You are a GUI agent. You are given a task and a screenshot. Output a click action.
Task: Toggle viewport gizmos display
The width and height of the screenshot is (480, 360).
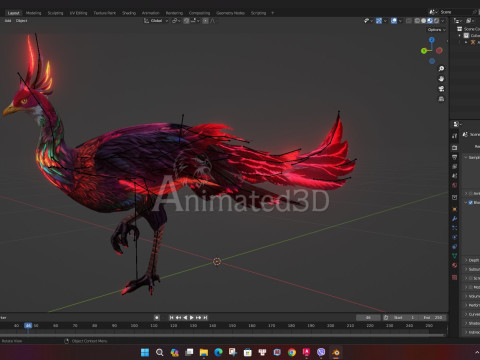[379, 21]
